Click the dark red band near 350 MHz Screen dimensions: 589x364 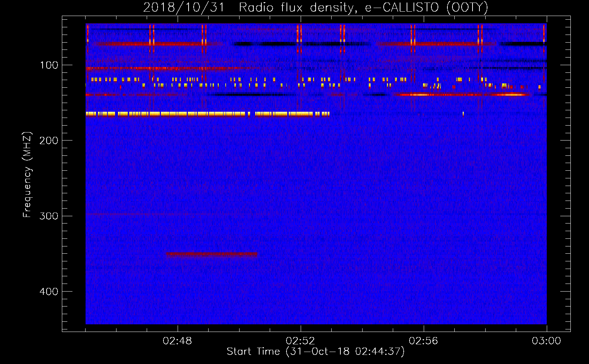[x=212, y=255]
